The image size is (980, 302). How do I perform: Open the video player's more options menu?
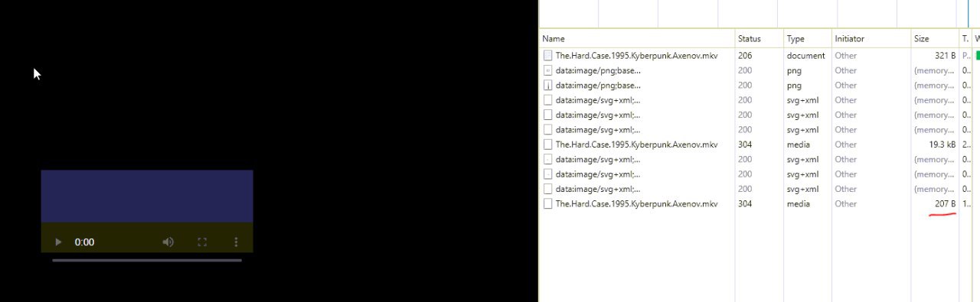point(236,242)
